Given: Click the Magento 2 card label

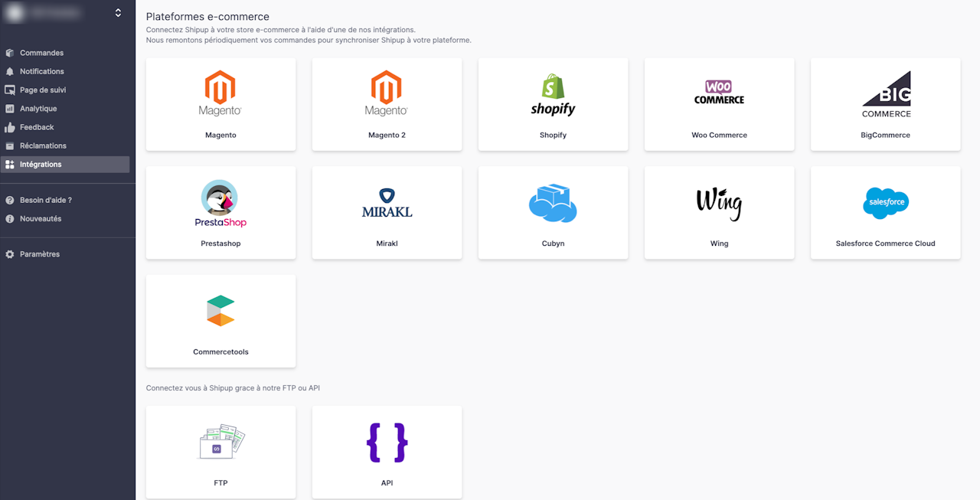Looking at the screenshot, I should pos(387,135).
